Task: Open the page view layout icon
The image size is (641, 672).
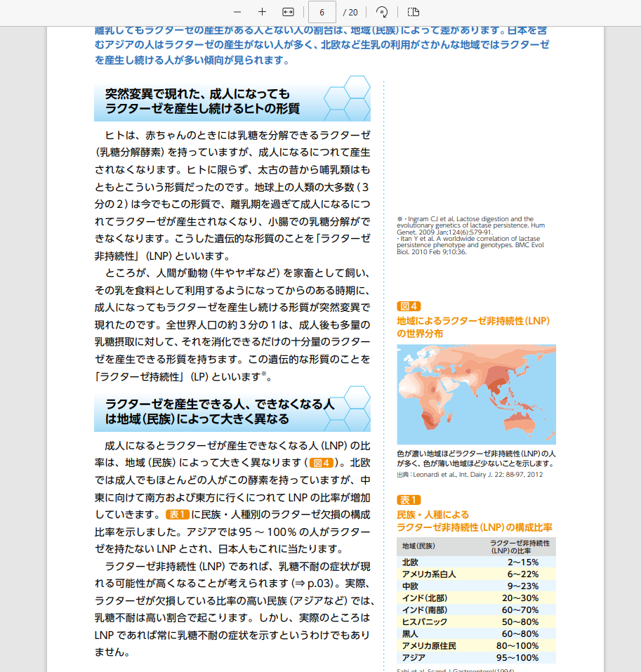Action: pyautogui.click(x=414, y=12)
